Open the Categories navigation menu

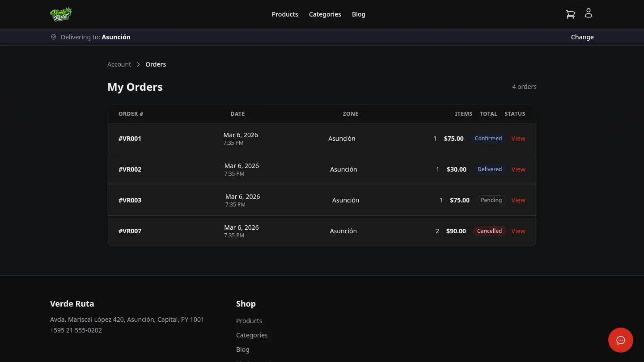325,14
